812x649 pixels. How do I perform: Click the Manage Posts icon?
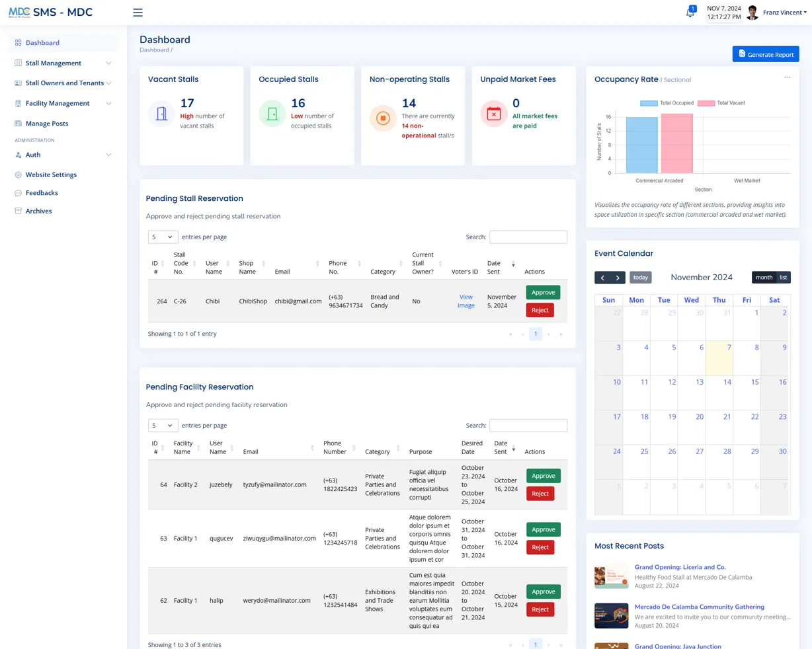click(x=18, y=124)
